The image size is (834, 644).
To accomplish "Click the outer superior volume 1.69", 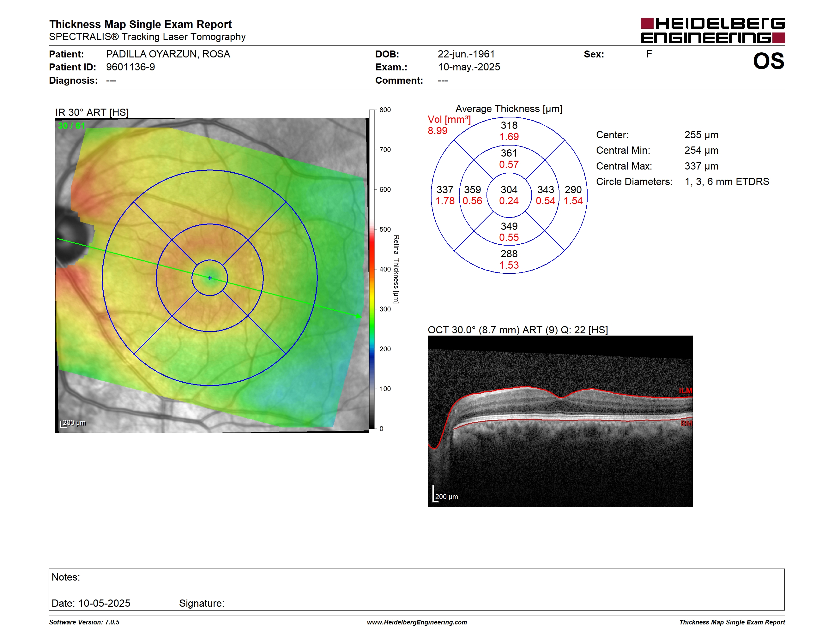I will [509, 137].
